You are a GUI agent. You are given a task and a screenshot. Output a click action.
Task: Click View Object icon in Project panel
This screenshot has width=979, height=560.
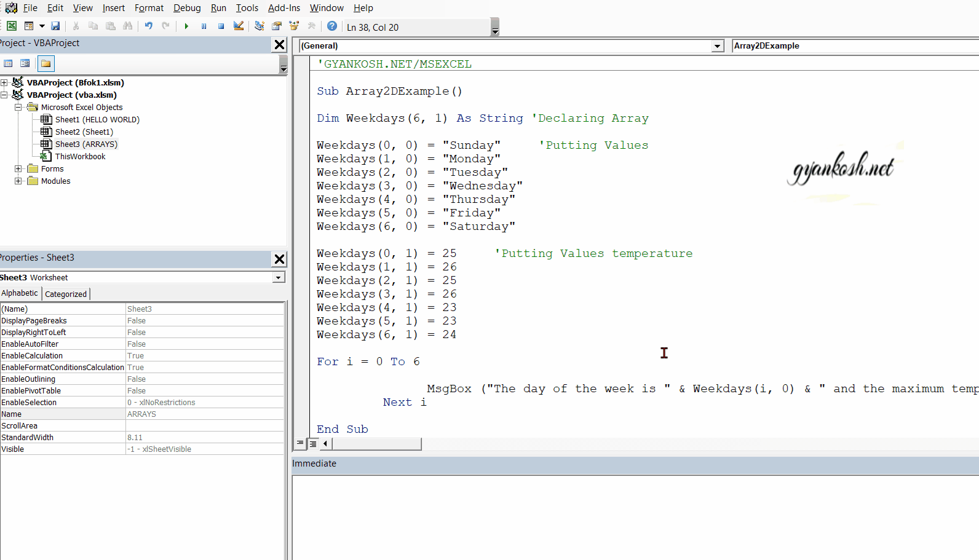[25, 63]
